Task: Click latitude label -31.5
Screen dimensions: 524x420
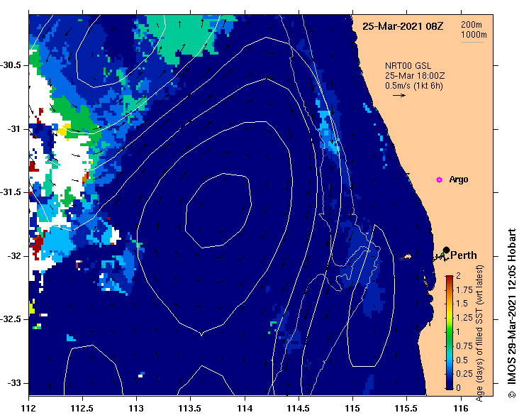Action: pos(11,192)
